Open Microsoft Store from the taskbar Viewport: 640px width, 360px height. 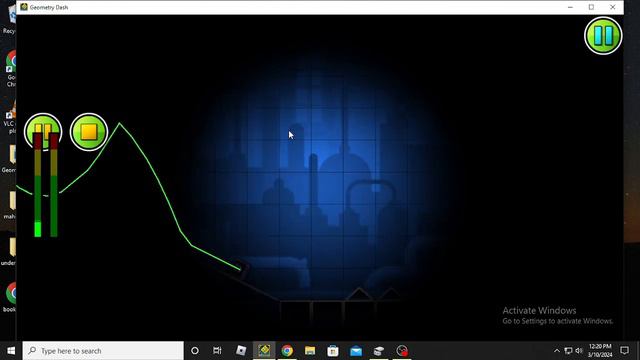pyautogui.click(x=333, y=351)
